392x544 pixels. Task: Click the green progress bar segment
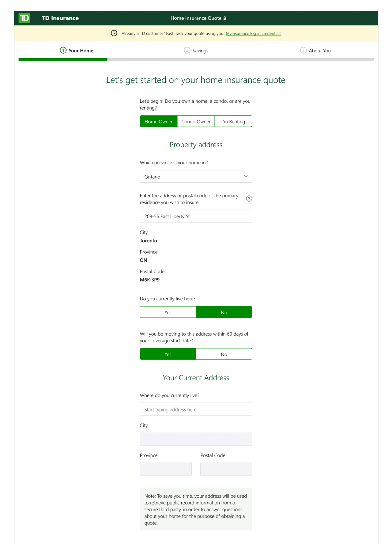tap(63, 60)
